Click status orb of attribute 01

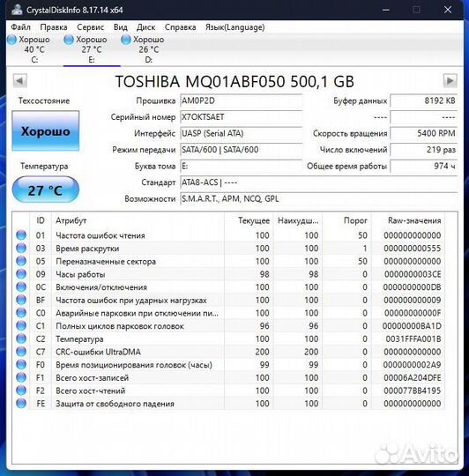click(x=21, y=235)
